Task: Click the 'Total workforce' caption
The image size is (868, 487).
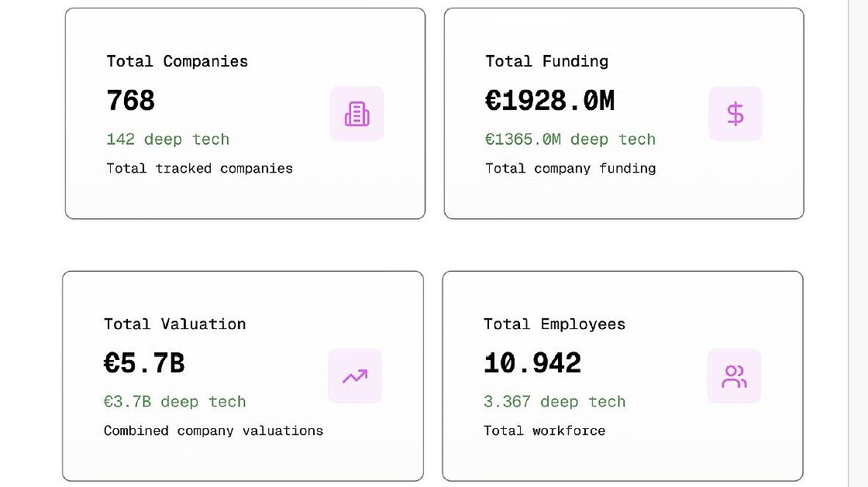Action: (544, 430)
